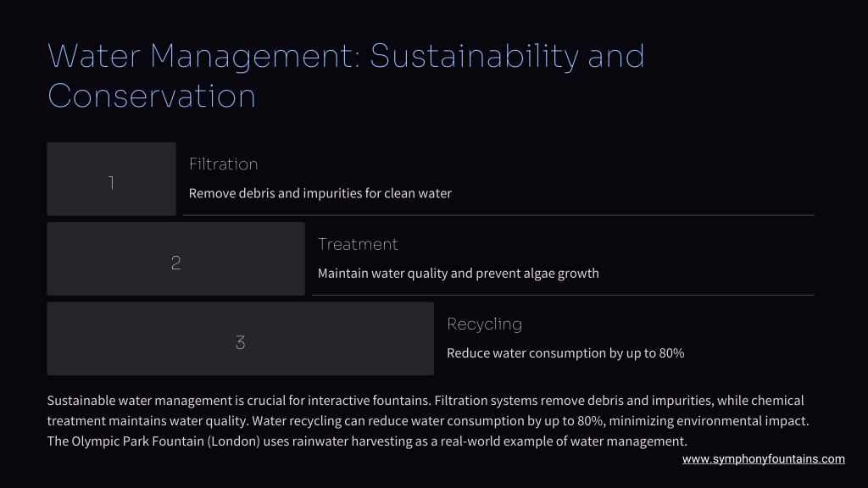Click 'The Olympic Park Fountain (London)' text
The height and width of the screenshot is (488, 868).
[x=153, y=441]
